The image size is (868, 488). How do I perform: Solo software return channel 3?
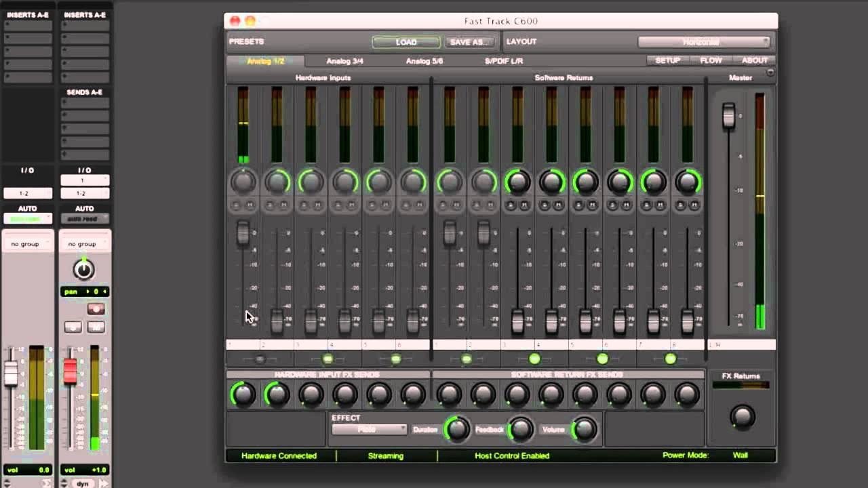(x=510, y=205)
